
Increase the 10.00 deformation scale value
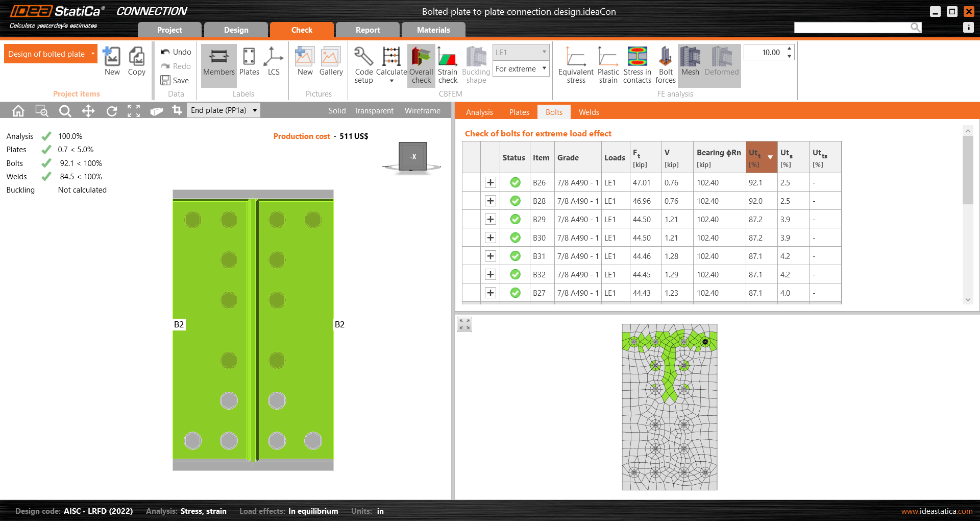click(x=789, y=49)
